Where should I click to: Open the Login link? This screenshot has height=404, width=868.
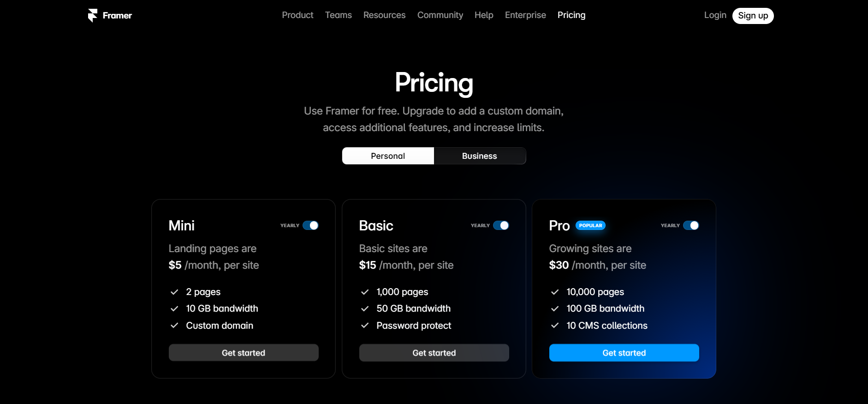[715, 15]
